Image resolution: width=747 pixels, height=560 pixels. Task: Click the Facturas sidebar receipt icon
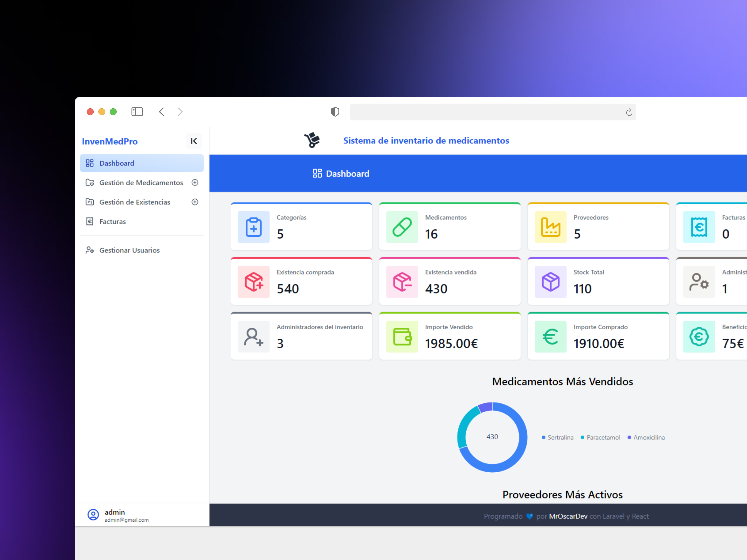click(89, 221)
